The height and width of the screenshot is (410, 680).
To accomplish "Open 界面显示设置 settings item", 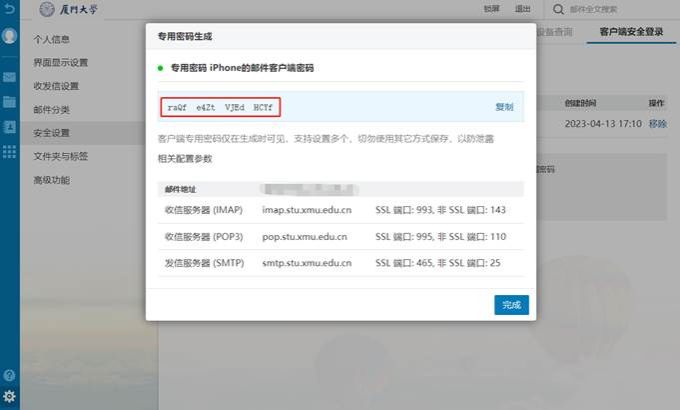I will [61, 62].
